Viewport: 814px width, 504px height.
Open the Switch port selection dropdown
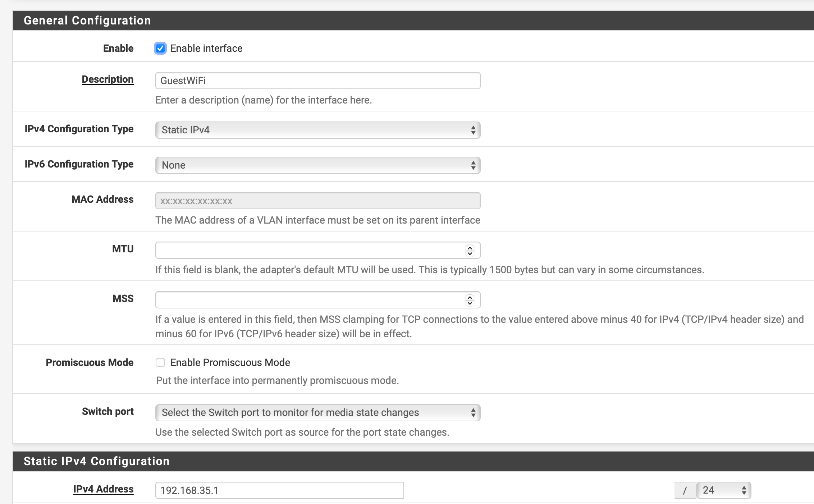pyautogui.click(x=317, y=412)
